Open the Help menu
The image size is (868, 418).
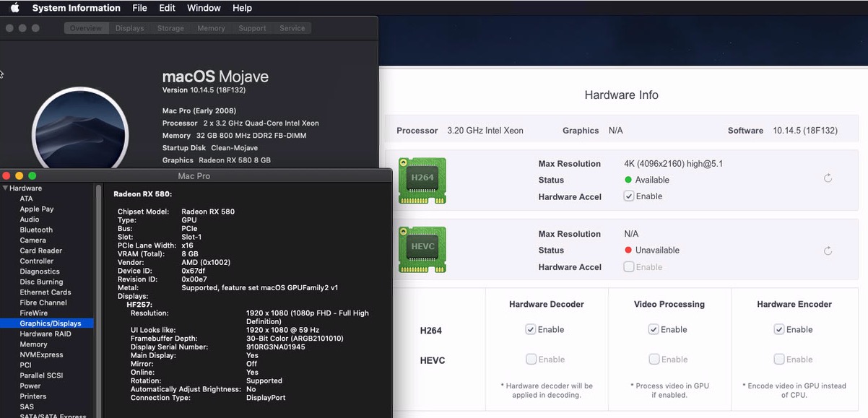pos(242,8)
